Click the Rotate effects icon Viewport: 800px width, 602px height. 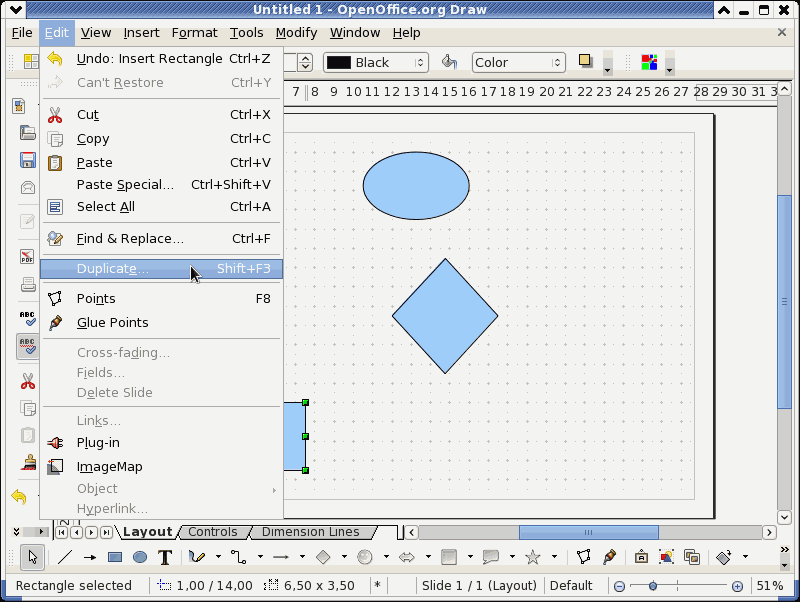pyautogui.click(x=724, y=557)
